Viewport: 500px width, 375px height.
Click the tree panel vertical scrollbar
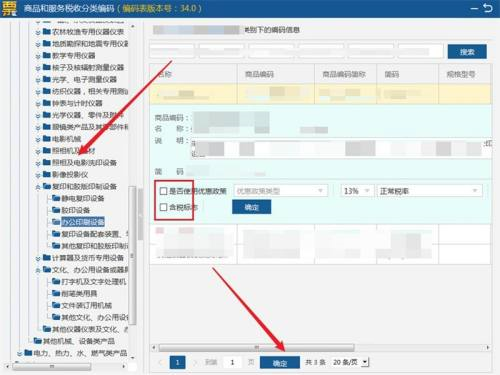click(132, 255)
